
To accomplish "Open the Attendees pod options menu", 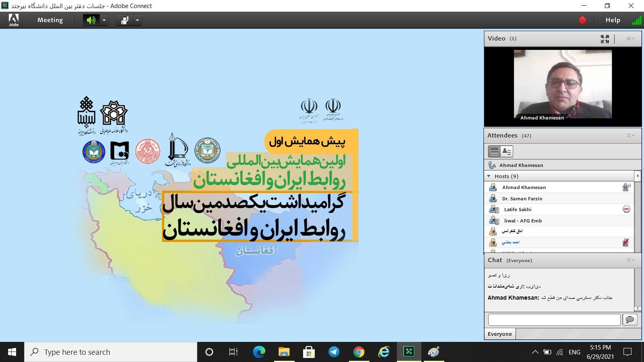I will point(630,136).
